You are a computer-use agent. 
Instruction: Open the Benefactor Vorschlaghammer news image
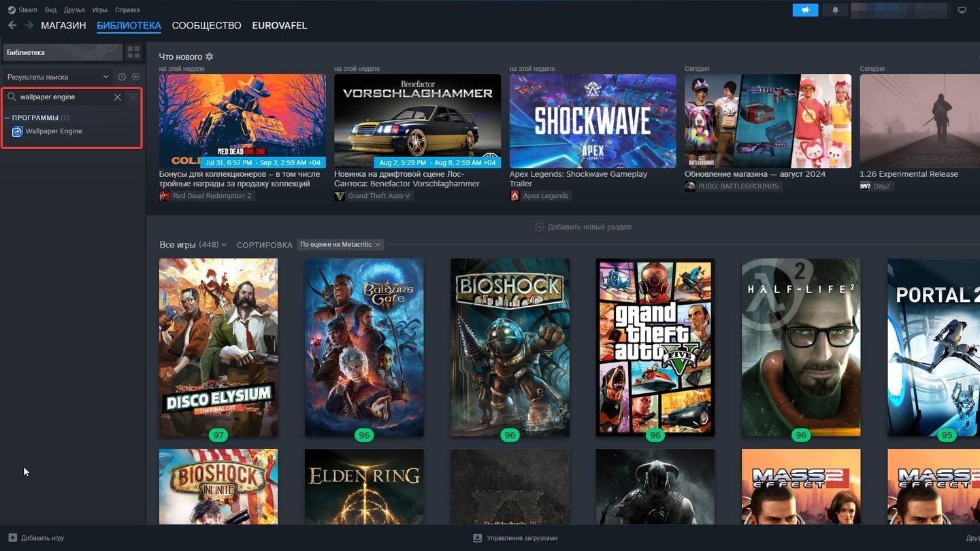pyautogui.click(x=417, y=121)
